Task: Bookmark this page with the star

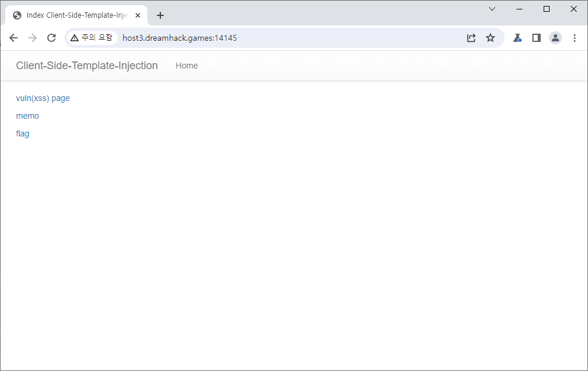Action: coord(490,38)
